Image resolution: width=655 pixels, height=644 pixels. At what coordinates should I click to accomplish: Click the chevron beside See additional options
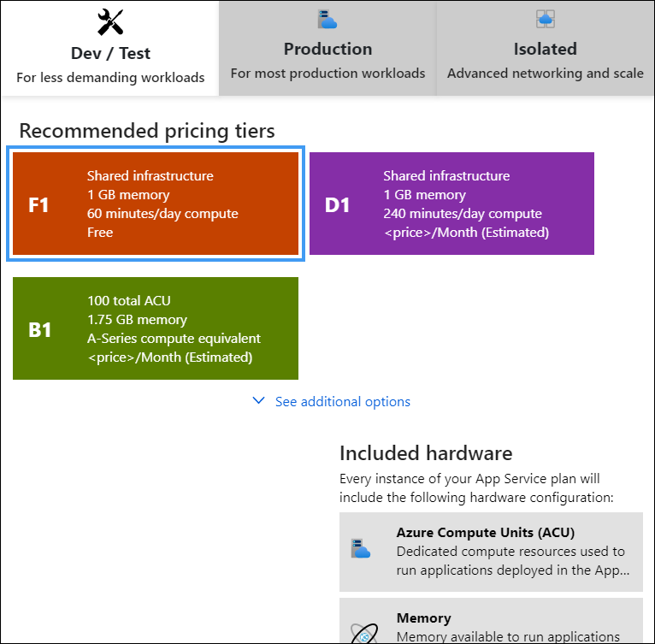260,401
